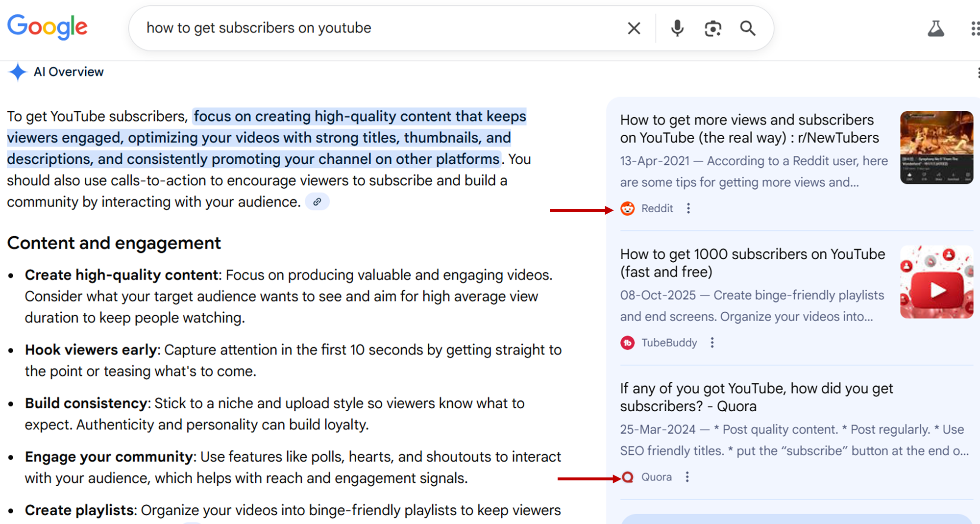The height and width of the screenshot is (524, 980).
Task: Click 'Hook viewers early' bullet text
Action: click(x=91, y=350)
